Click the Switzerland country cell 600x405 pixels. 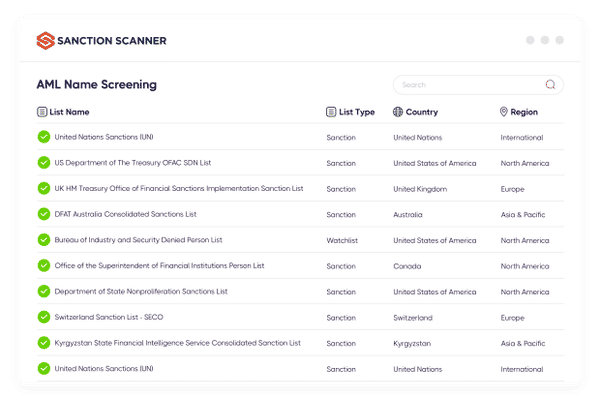[x=413, y=318]
